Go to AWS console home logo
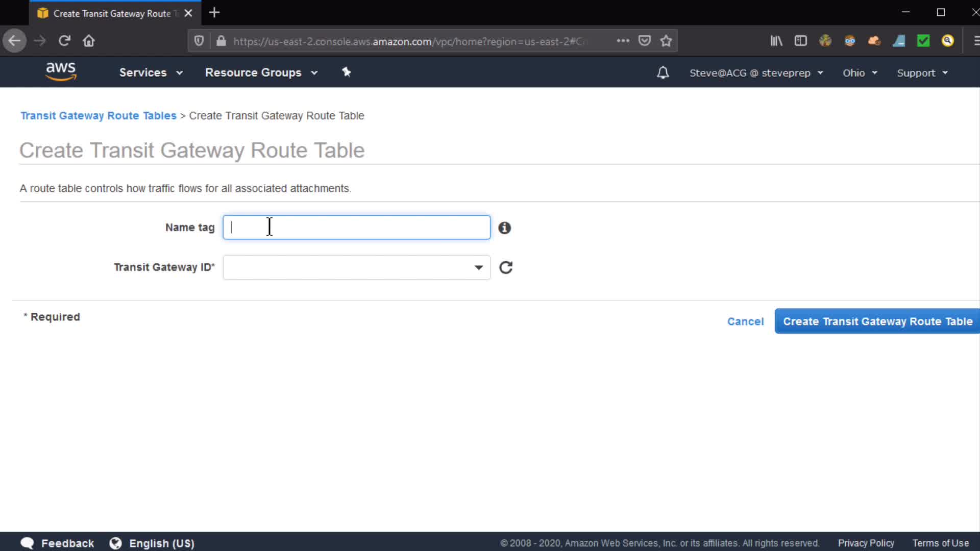Viewport: 980px width, 551px height. (61, 71)
